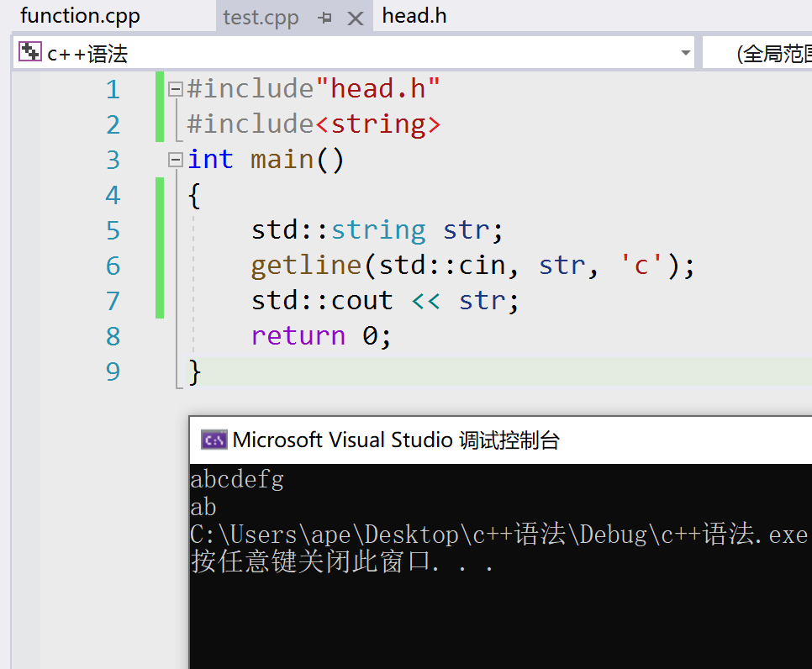Select the test.cpp tab

tap(261, 18)
